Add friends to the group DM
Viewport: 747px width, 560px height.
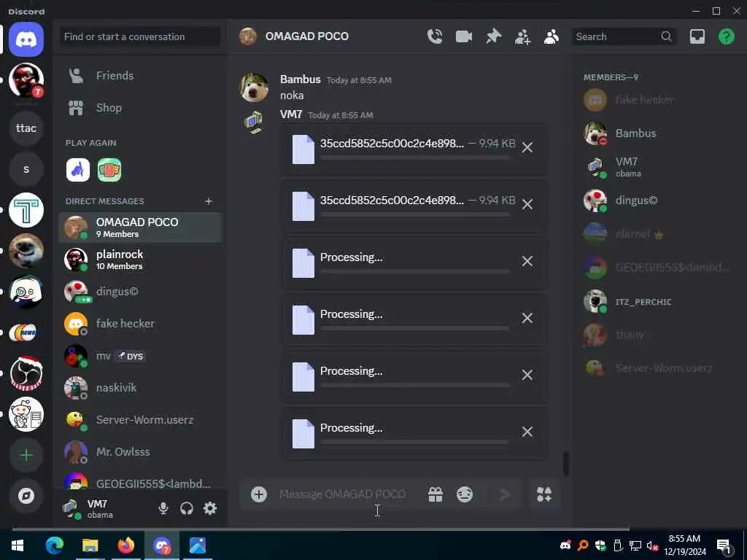point(522,36)
